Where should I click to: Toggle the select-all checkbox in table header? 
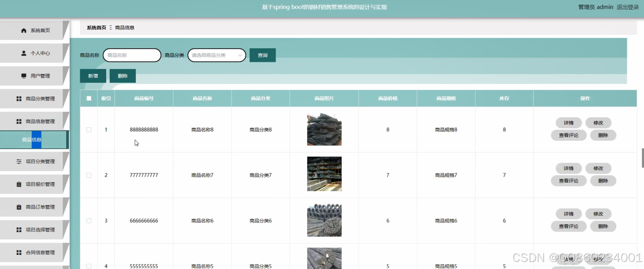(x=89, y=98)
